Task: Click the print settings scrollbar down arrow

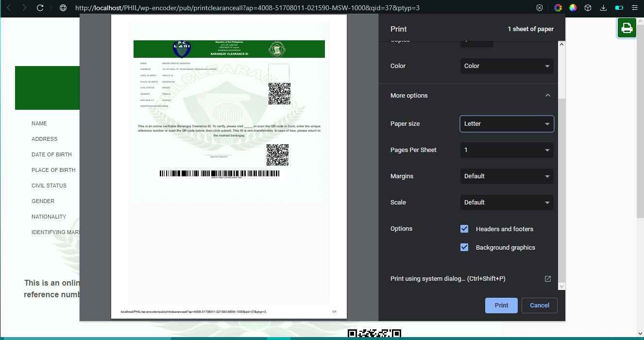Action: tap(562, 287)
